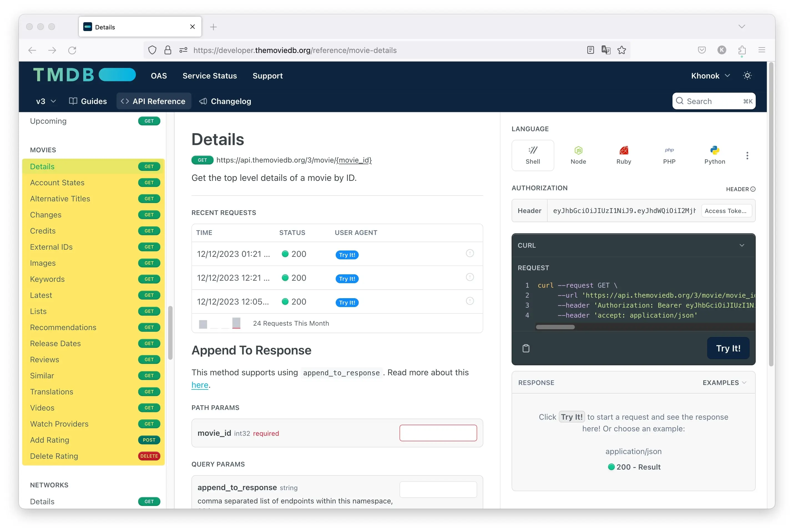
Task: Select the Shell language icon
Action: (533, 150)
